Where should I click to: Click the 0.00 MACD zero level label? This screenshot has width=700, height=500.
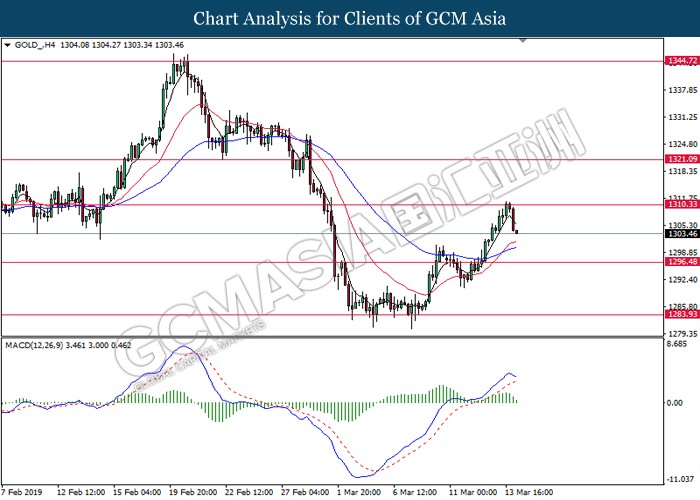point(675,403)
